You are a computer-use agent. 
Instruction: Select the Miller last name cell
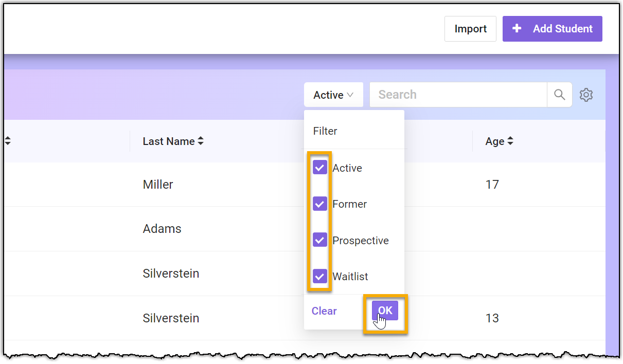click(158, 185)
